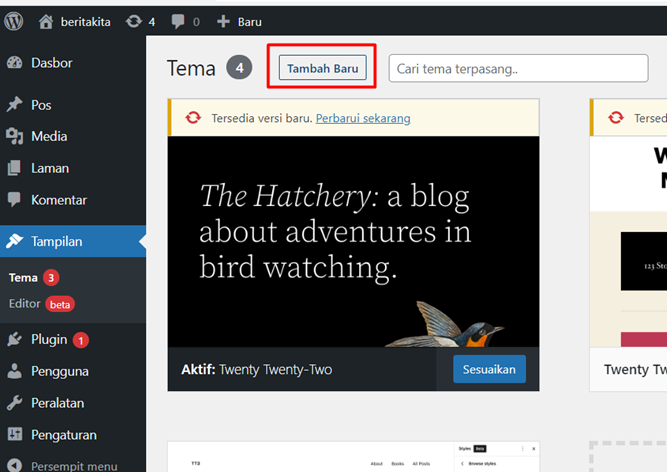The image size is (667, 472).
Task: Click the Tambah Baru button
Action: 322,67
